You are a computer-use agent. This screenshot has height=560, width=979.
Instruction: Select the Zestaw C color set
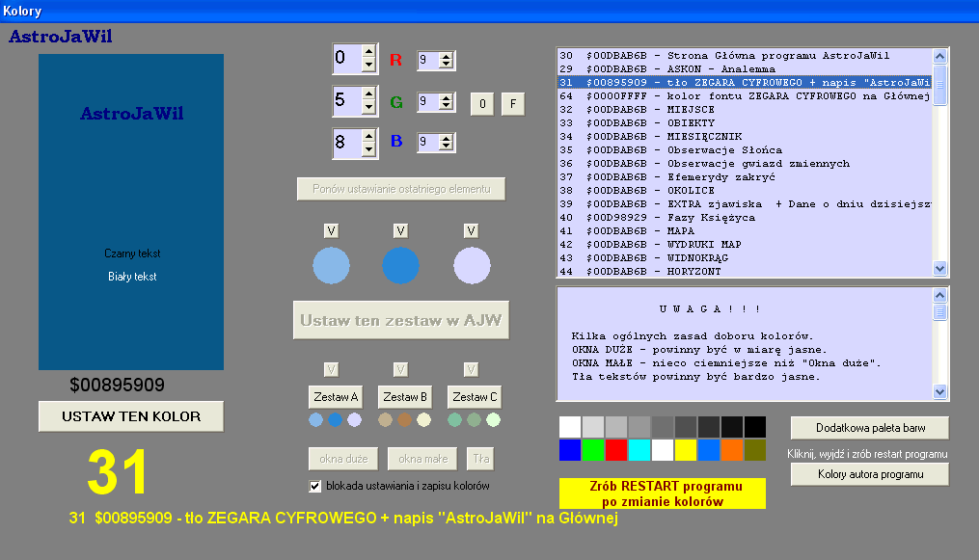tap(475, 397)
